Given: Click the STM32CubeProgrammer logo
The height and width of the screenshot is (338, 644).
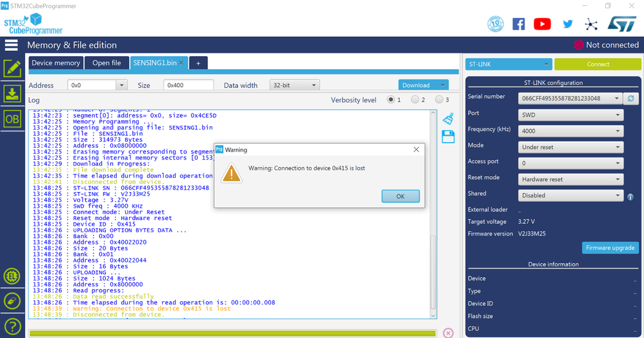Looking at the screenshot, I should coord(33,25).
